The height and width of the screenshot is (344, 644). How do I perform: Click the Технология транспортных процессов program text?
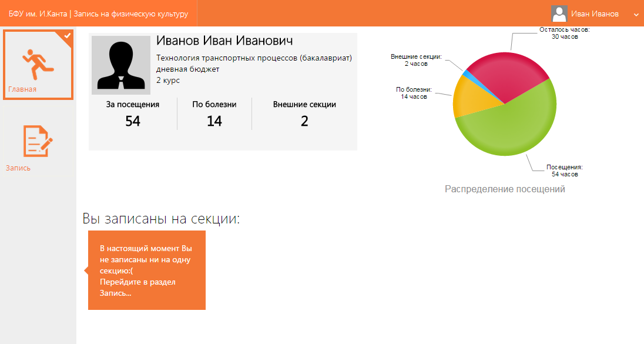coord(254,58)
